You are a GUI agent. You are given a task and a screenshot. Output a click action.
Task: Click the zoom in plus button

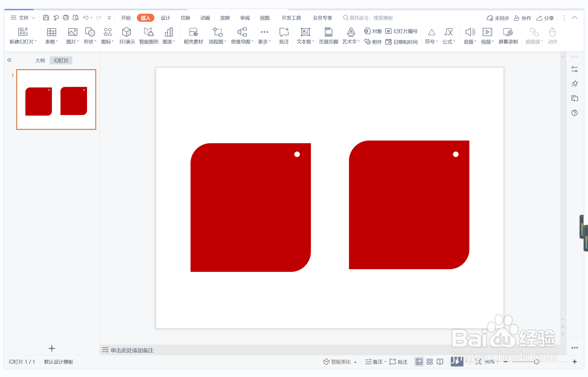(575, 362)
